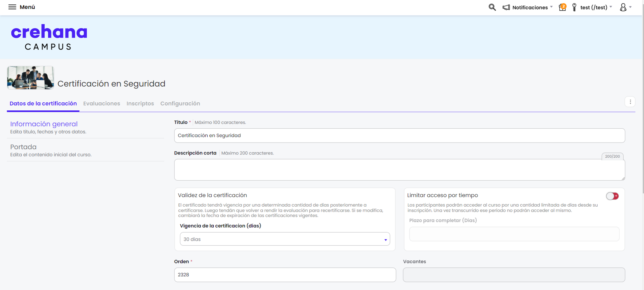This screenshot has height=290, width=644.
Task: Toggle Limitar acceso por tiempo switch
Action: pos(612,196)
